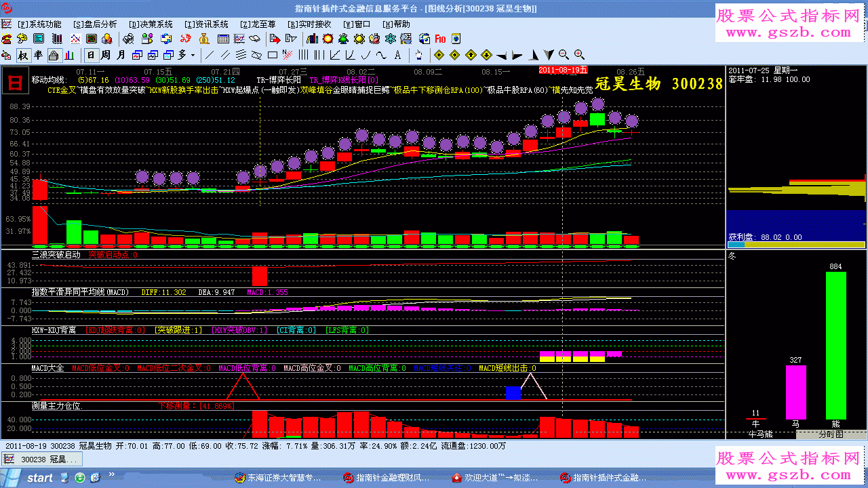
Task: Open the 实时接收 menu
Action: [309, 24]
